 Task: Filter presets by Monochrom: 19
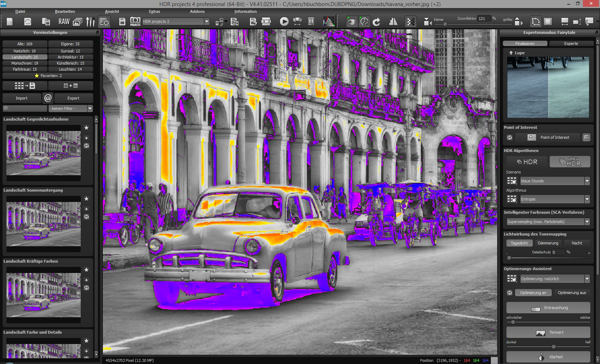tap(25, 63)
